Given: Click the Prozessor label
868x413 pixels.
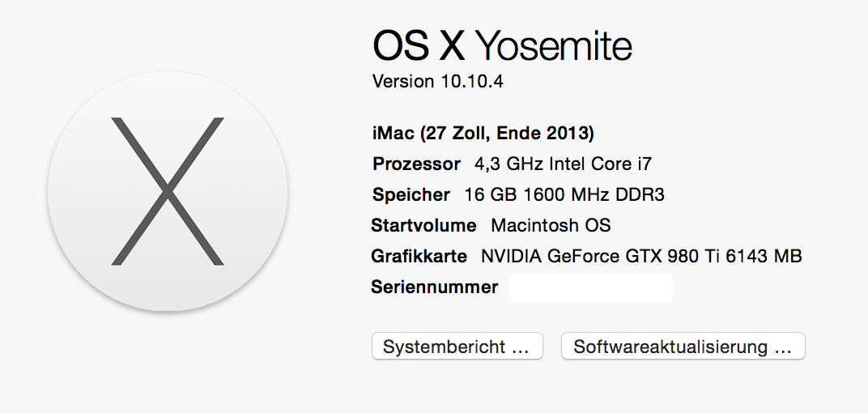Looking at the screenshot, I should (416, 164).
